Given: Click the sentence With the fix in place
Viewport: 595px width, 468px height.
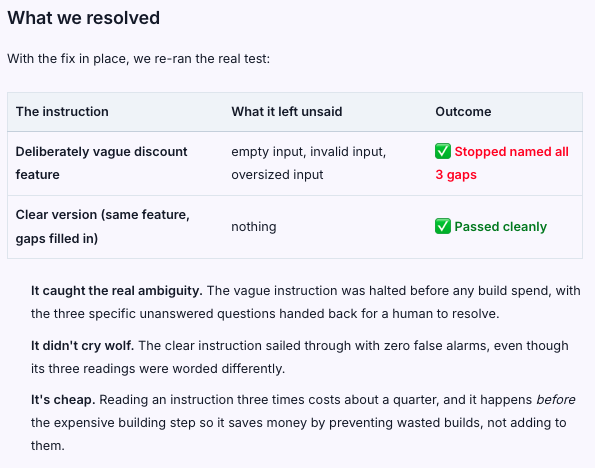Looking at the screenshot, I should 139,59.
